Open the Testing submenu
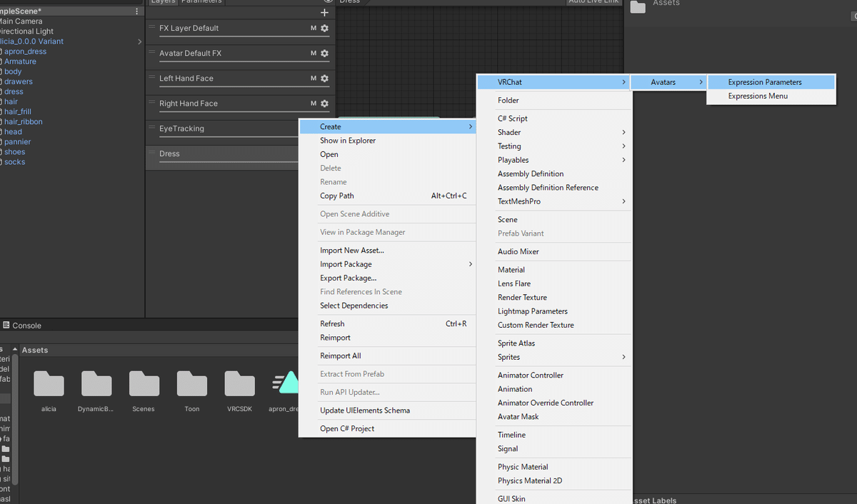The image size is (857, 504). pyautogui.click(x=554, y=146)
